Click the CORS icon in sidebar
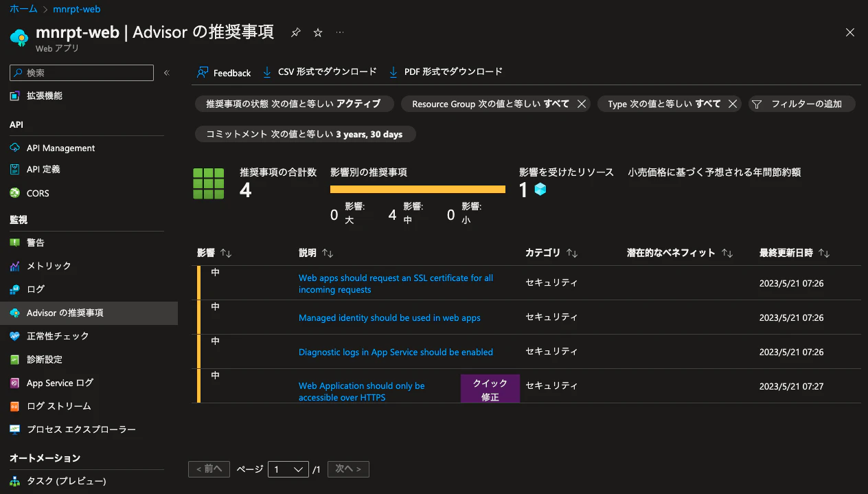The image size is (868, 494). 15,193
